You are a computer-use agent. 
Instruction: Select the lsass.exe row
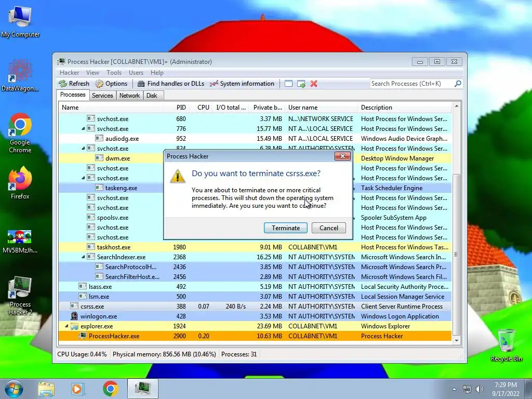(255, 286)
